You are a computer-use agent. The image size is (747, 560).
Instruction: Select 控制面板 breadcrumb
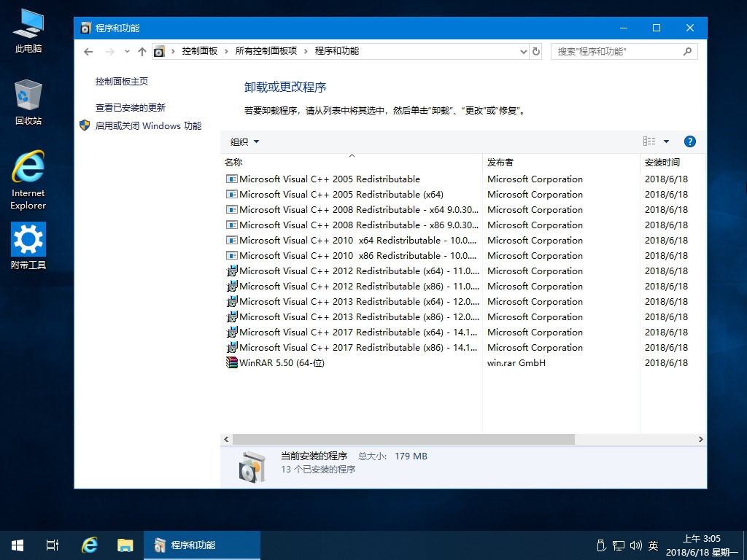200,51
